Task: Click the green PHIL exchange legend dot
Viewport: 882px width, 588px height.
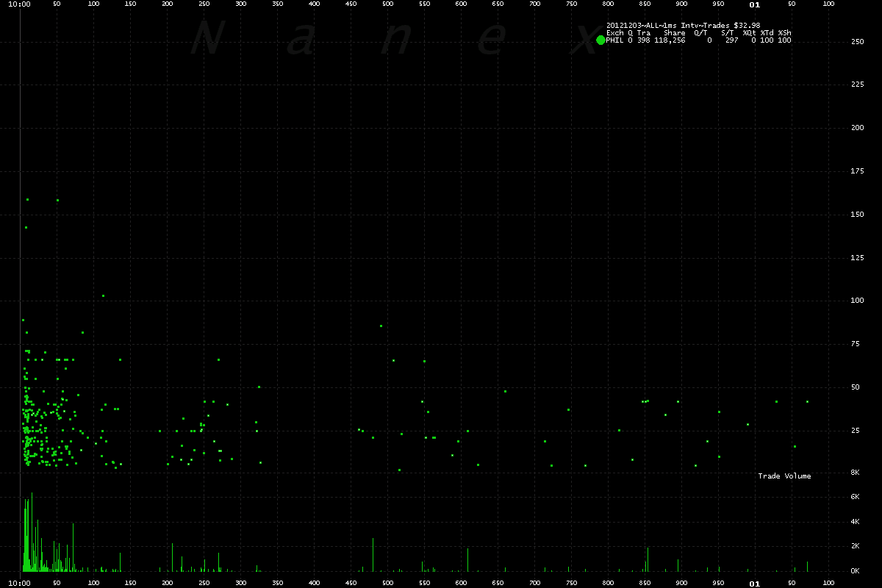Action: click(x=600, y=40)
